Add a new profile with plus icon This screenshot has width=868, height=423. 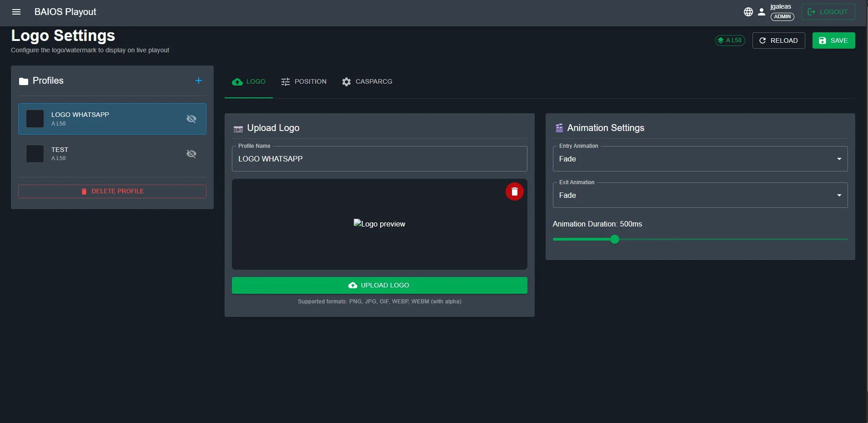(x=199, y=81)
